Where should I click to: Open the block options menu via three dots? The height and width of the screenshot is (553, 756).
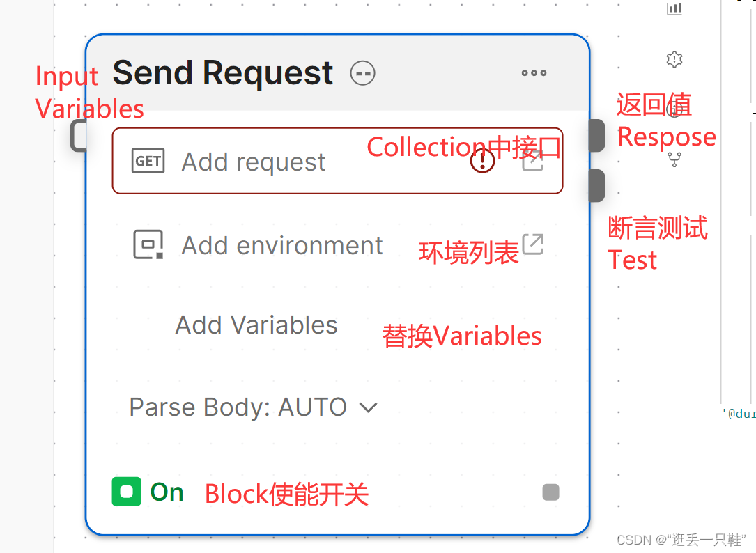click(534, 72)
